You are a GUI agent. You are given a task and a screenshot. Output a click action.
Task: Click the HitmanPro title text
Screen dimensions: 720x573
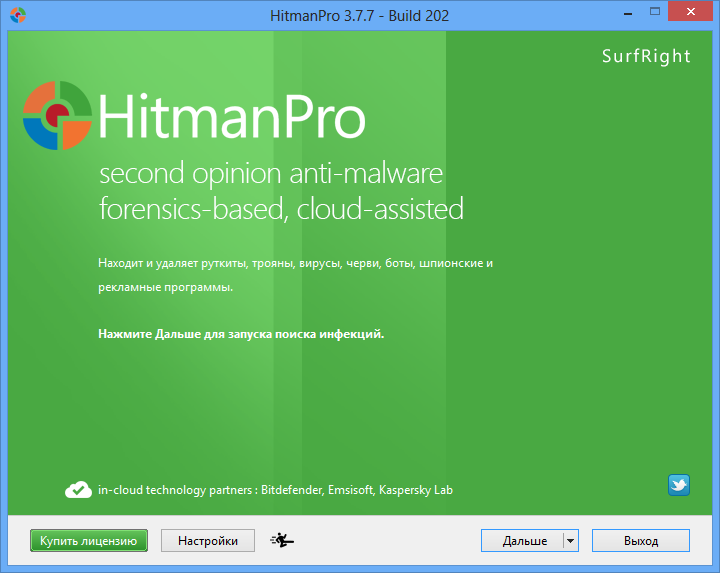tap(232, 116)
